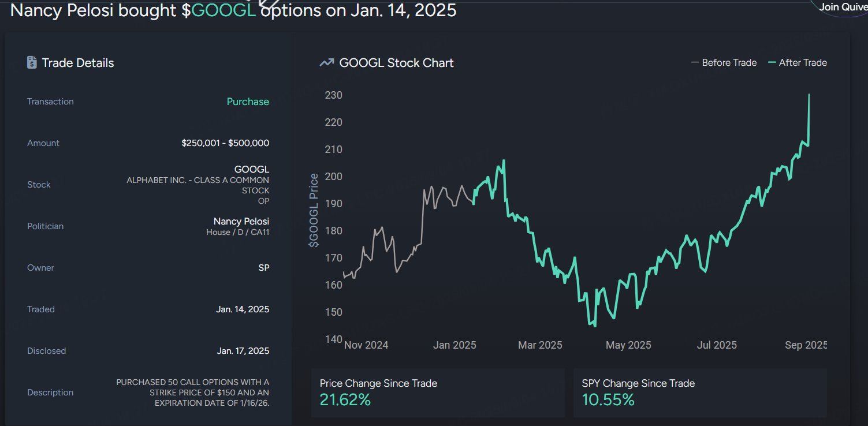
Task: Click the 10.55% SPY change value
Action: coord(608,399)
